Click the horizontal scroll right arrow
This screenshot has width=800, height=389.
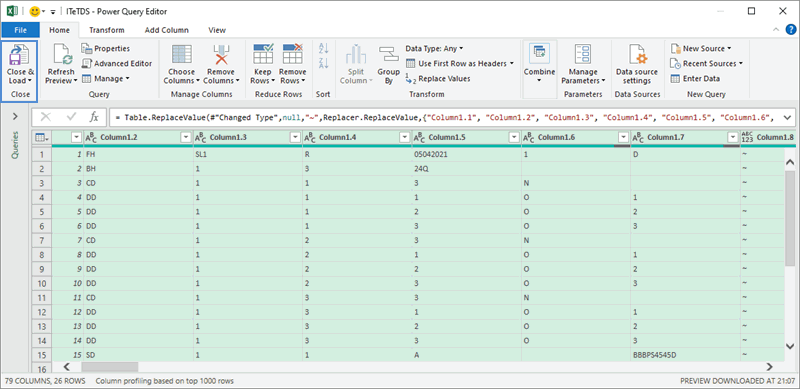pyautogui.click(x=769, y=367)
